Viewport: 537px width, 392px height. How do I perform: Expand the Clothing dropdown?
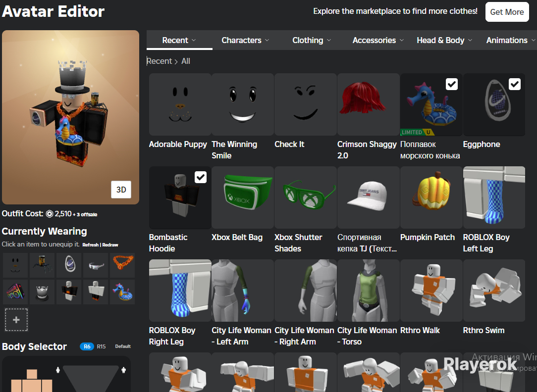312,41
